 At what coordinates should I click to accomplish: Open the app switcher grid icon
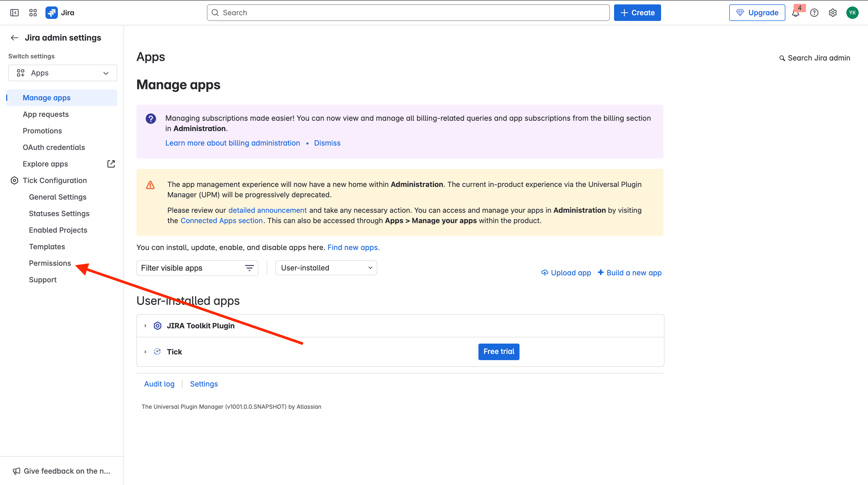tap(33, 13)
